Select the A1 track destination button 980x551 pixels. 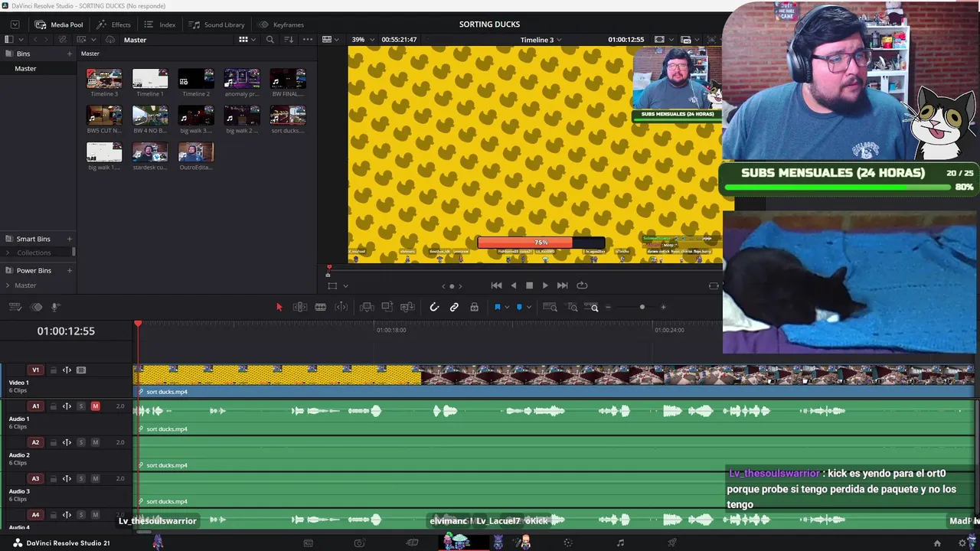click(x=35, y=406)
